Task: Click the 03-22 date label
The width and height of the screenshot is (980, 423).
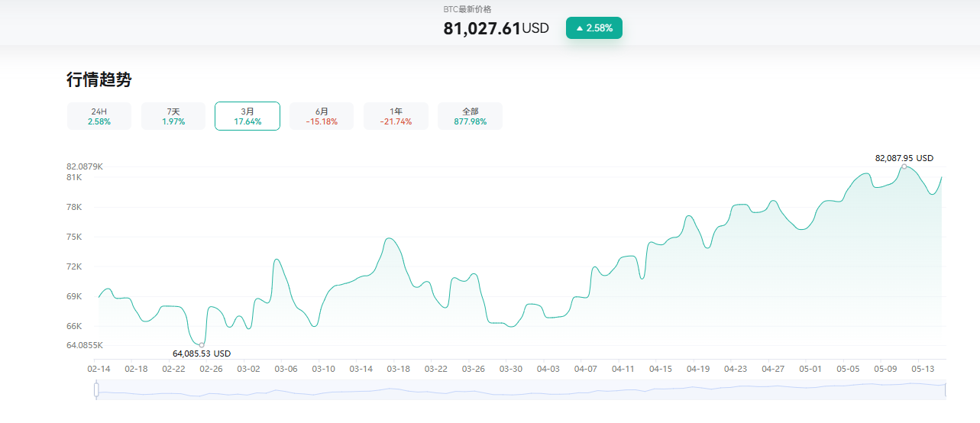Action: click(436, 369)
